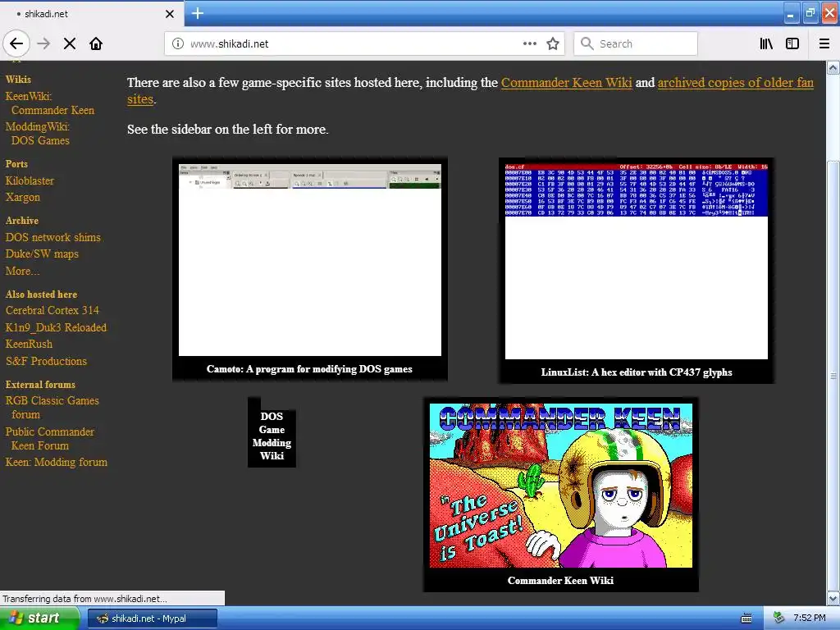Open Keen: Modding forum link
Image resolution: width=840 pixels, height=630 pixels.
(57, 462)
